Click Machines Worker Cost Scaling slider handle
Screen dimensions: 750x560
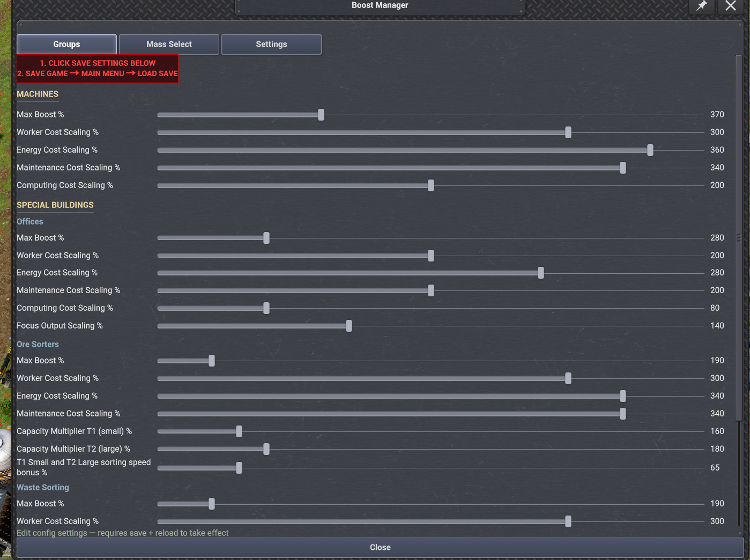[568, 132]
